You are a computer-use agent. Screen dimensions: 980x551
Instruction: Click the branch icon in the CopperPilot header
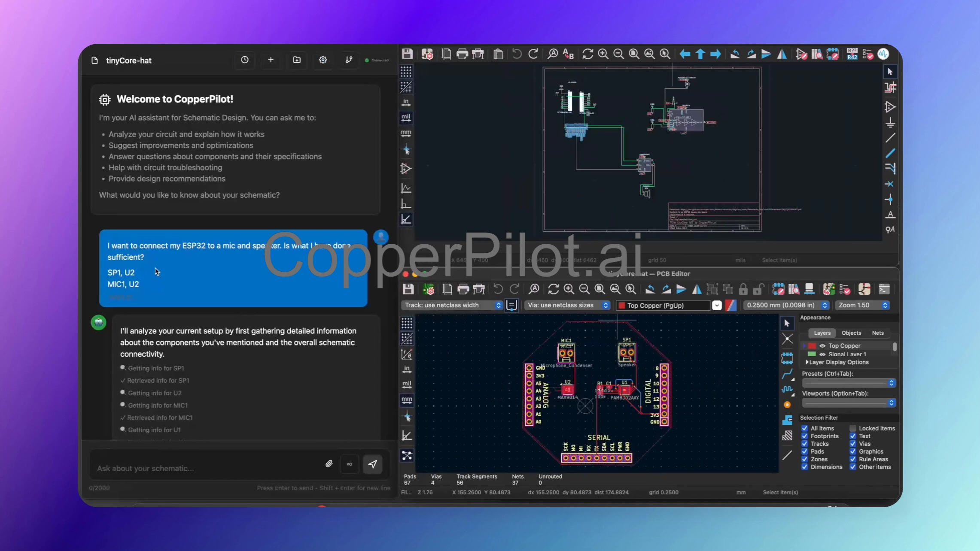349,60
